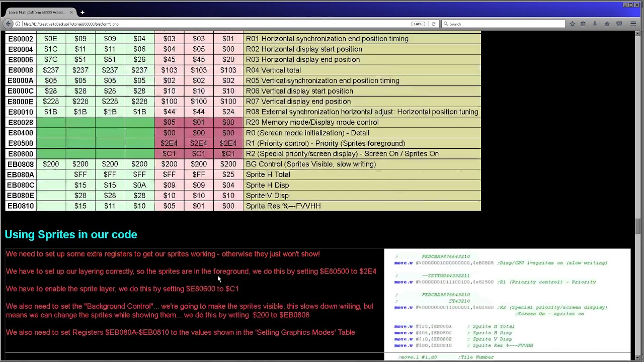644x362 pixels.
Task: Click 'R03 Horizontal display end position' text
Action: click(x=303, y=59)
